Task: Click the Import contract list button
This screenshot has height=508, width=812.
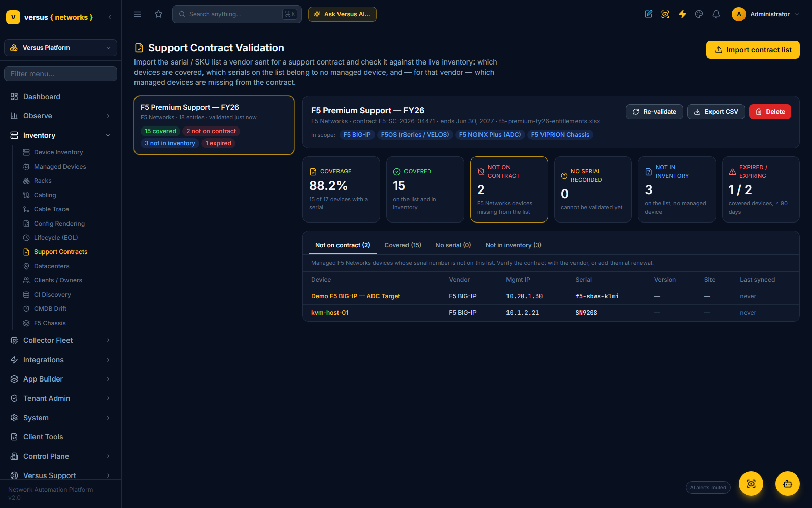Action: pos(753,50)
